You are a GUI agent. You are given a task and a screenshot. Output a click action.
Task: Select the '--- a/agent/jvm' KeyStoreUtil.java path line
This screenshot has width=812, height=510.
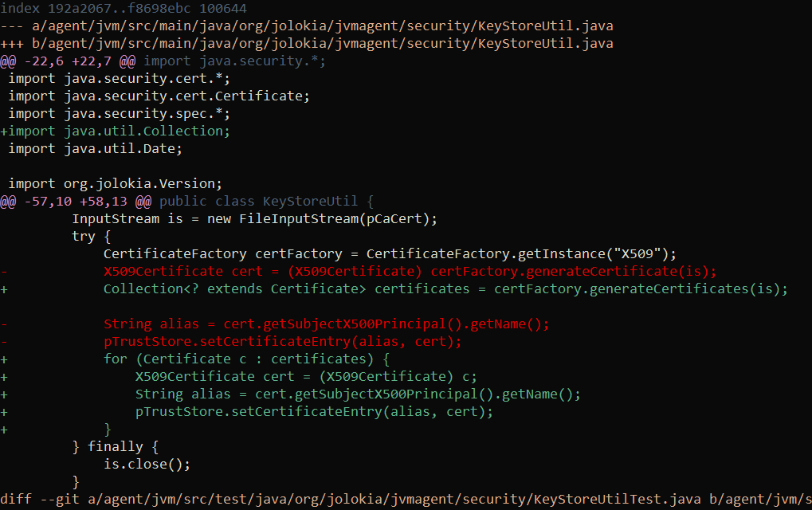click(307, 25)
